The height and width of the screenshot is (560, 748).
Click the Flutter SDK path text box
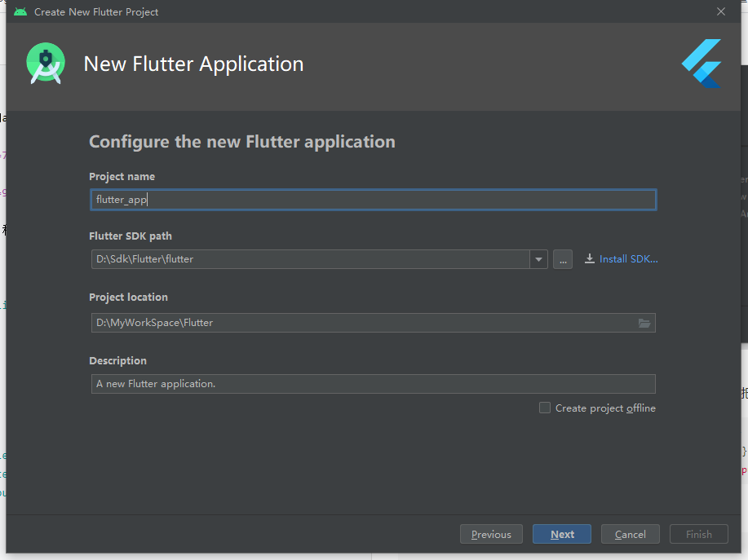[x=310, y=259]
